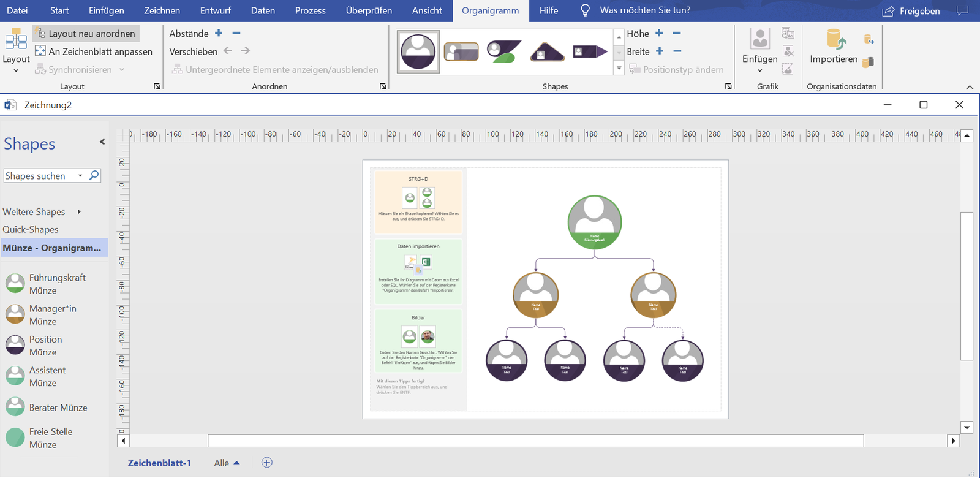The width and height of the screenshot is (980, 478).
Task: Open the shape search options dropdown arrow
Action: 80,176
